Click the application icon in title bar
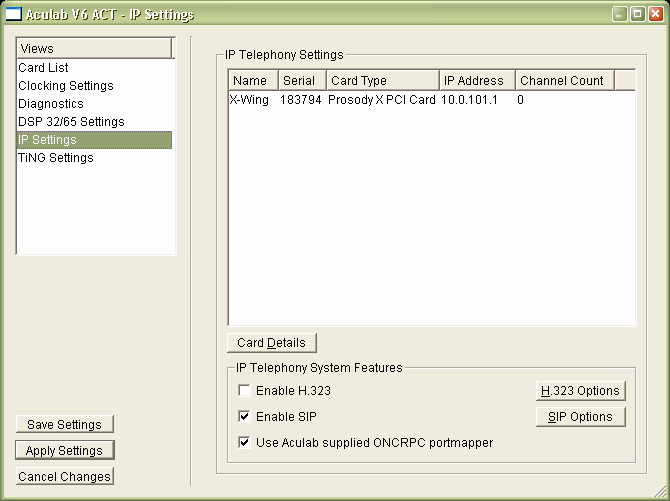Screen dimensions: 670x501 13,14
